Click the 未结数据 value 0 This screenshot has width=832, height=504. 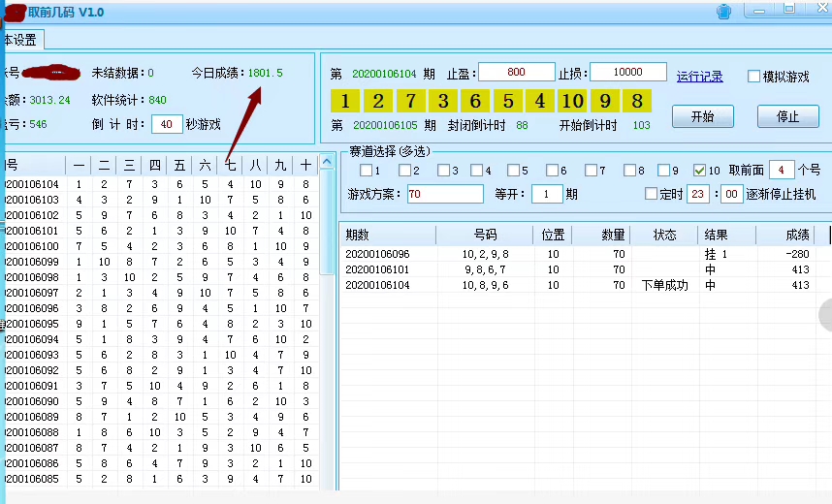pos(150,73)
